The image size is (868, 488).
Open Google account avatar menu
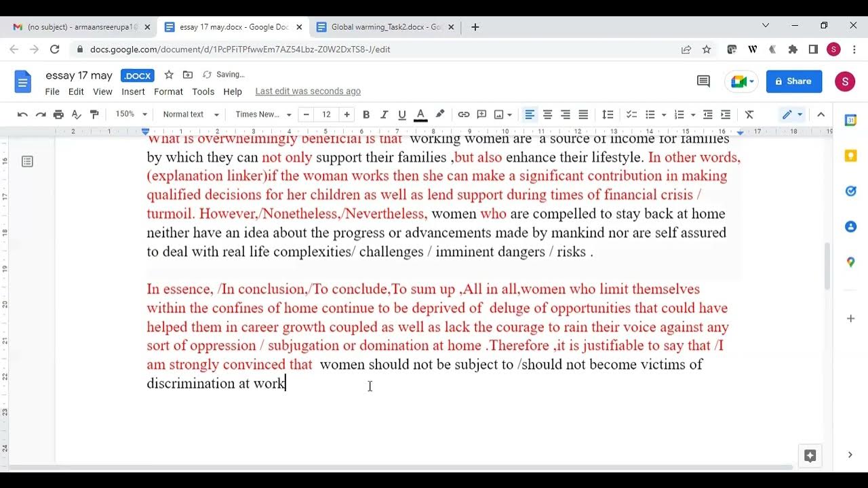(844, 81)
